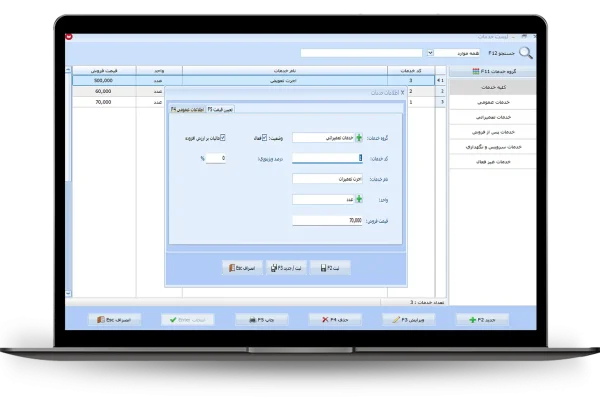This screenshot has height=400, width=600.
Task: Click the table scrollbar up arrow
Action: 68,70
